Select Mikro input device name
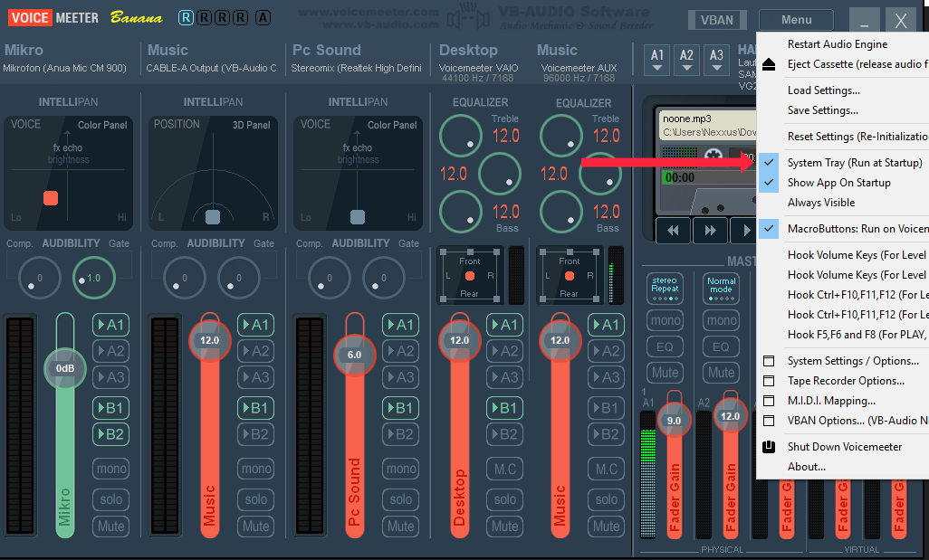 (x=64, y=68)
